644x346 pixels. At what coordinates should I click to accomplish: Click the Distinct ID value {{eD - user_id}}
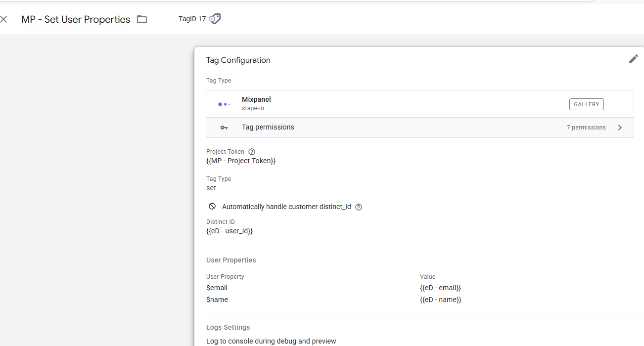coord(230,231)
